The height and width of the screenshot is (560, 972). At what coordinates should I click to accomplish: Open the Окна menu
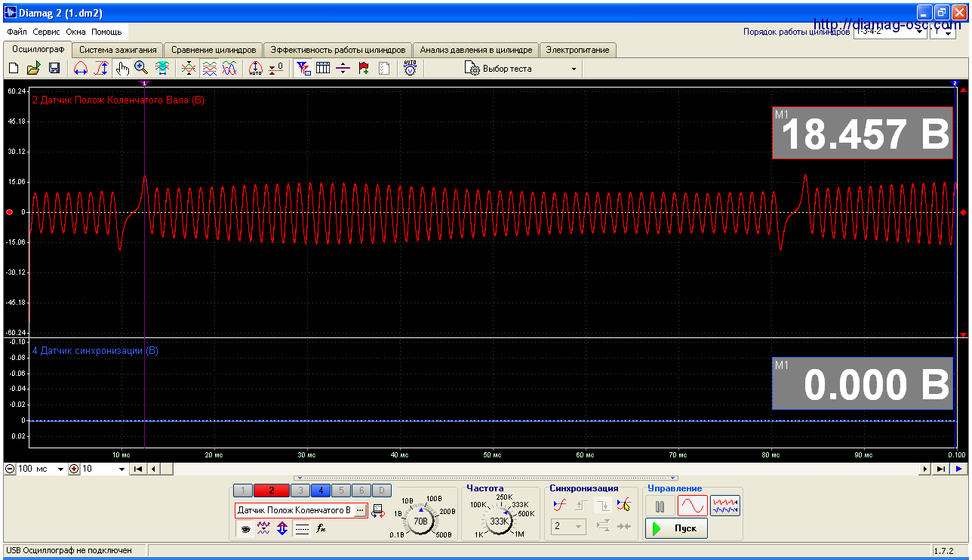75,32
